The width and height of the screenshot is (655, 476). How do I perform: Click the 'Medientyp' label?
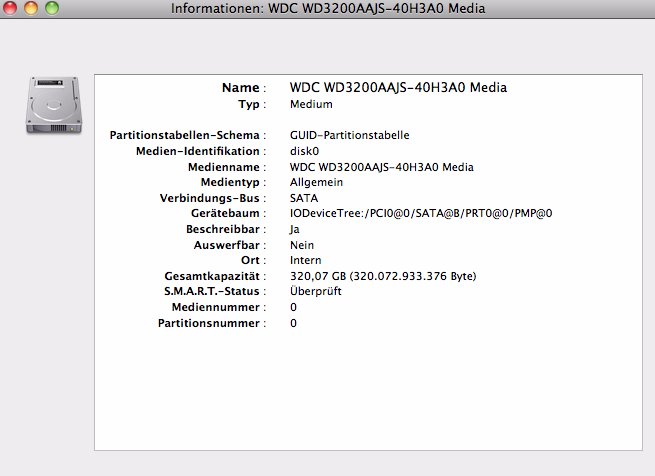(x=230, y=183)
